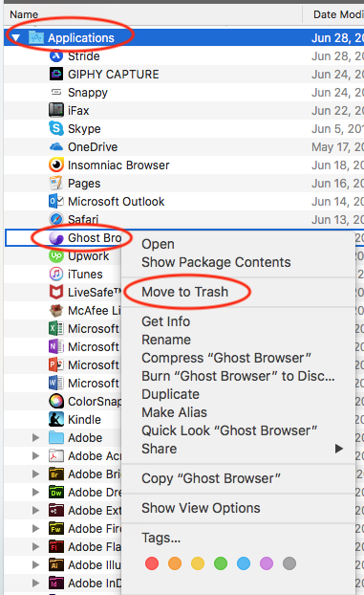Choose Copy "Ghost Browser"

(211, 478)
